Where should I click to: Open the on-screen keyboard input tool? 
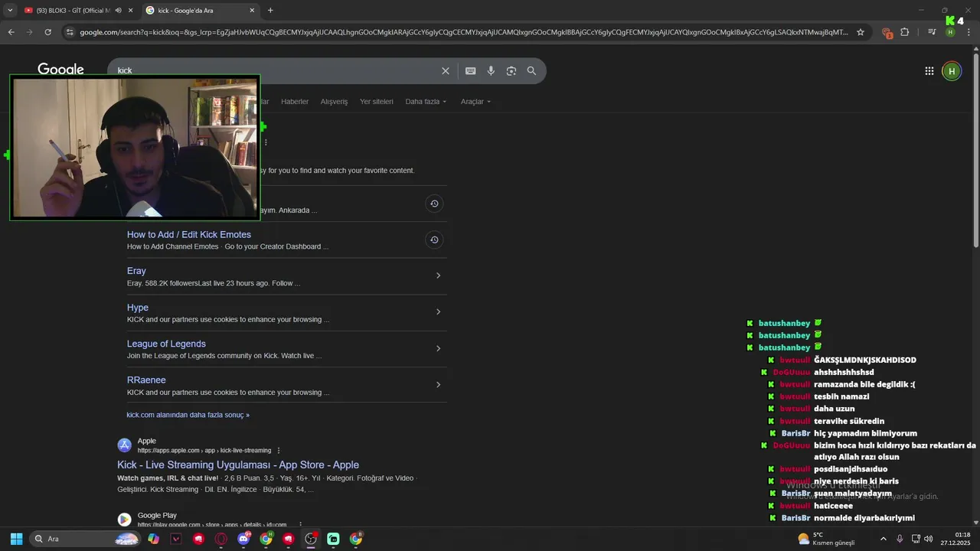(470, 70)
